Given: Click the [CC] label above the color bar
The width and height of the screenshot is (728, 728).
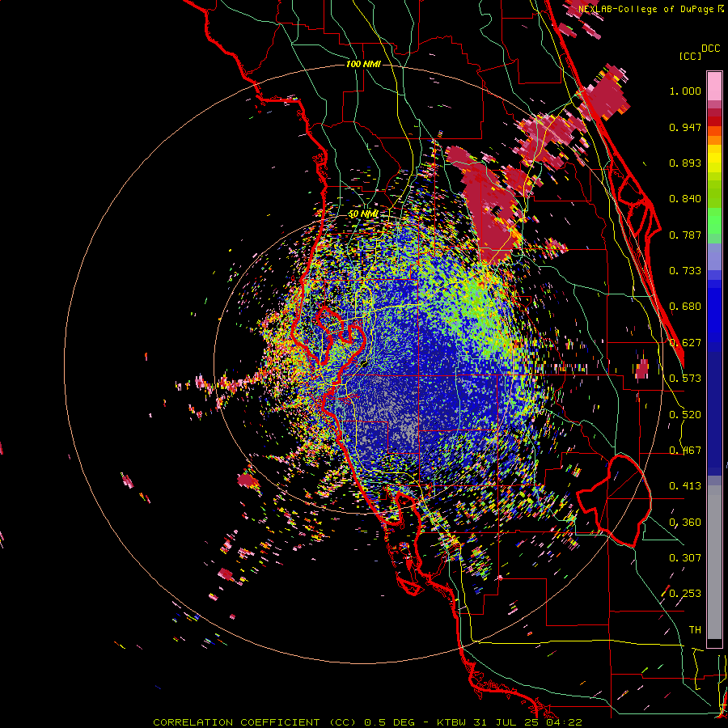Looking at the screenshot, I should click(691, 56).
